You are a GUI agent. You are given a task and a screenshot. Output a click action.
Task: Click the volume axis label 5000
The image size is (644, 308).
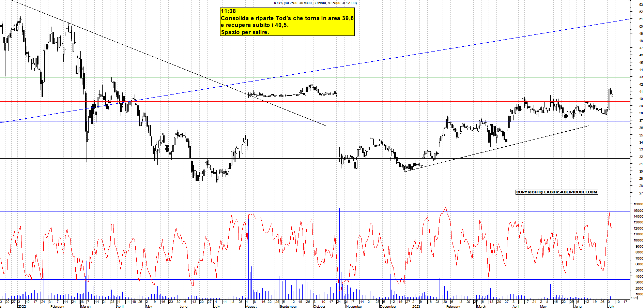[x=639, y=270]
